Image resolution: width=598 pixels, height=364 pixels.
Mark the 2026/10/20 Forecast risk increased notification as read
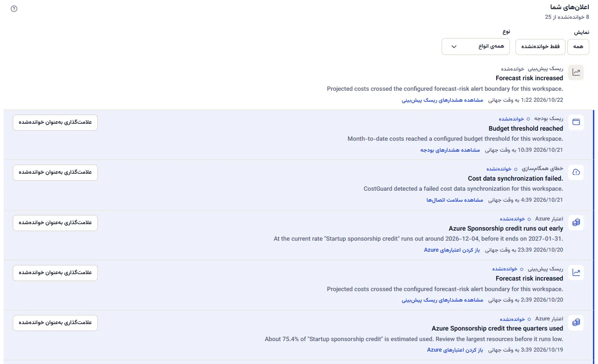point(55,273)
